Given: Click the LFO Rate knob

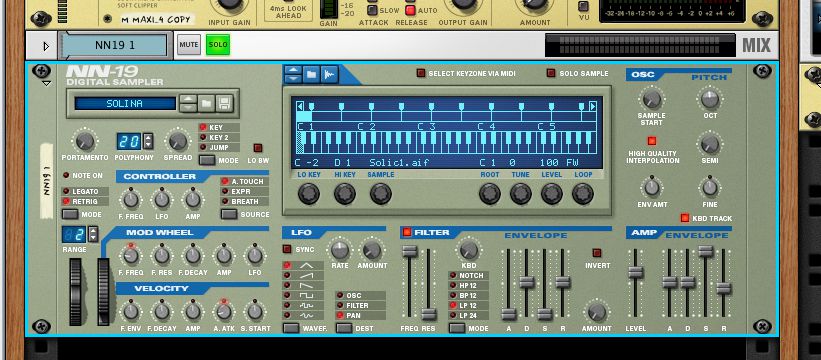Looking at the screenshot, I should [340, 251].
